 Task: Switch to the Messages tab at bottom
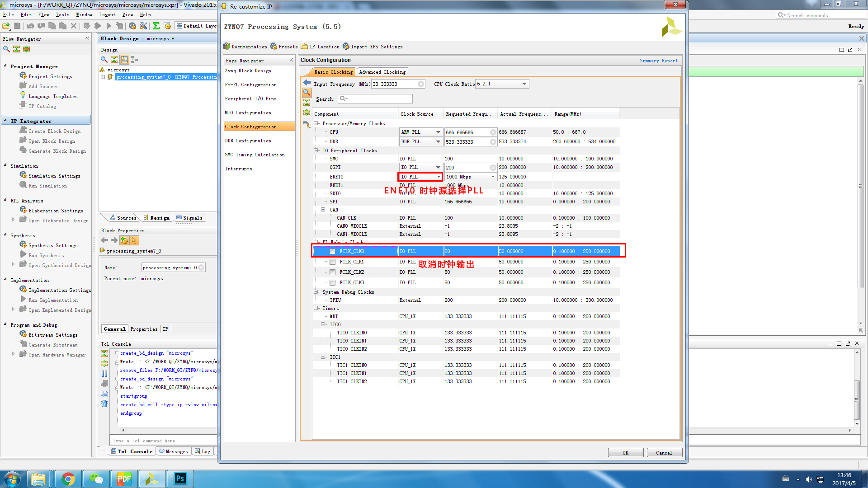point(174,451)
